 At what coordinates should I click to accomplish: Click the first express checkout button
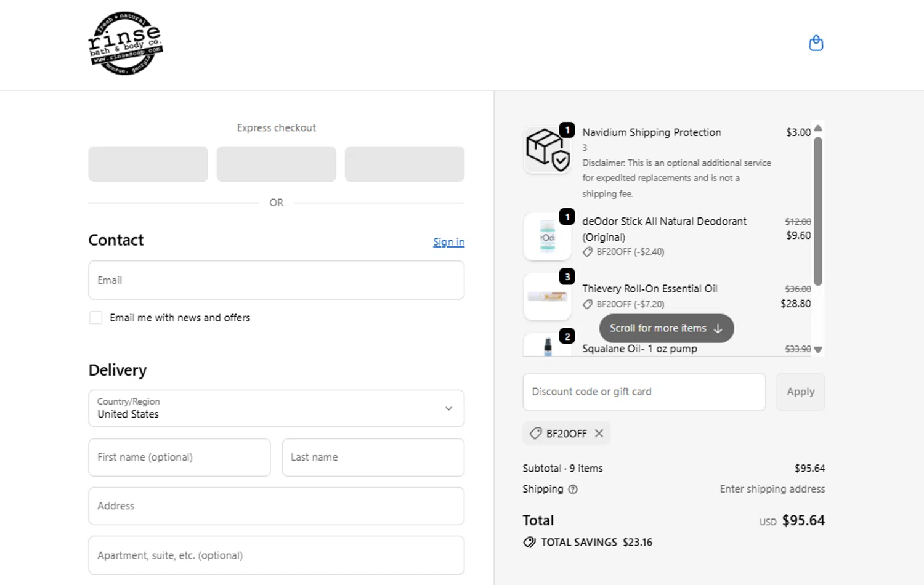pyautogui.click(x=148, y=164)
